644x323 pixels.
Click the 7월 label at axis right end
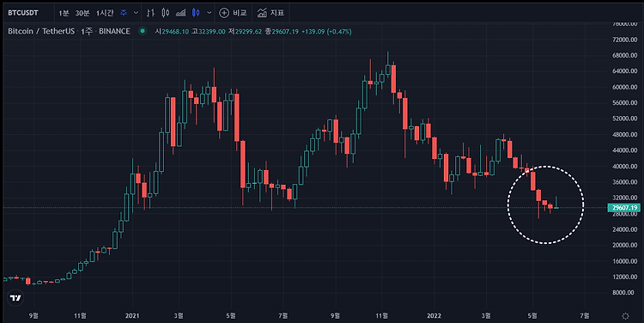585,315
